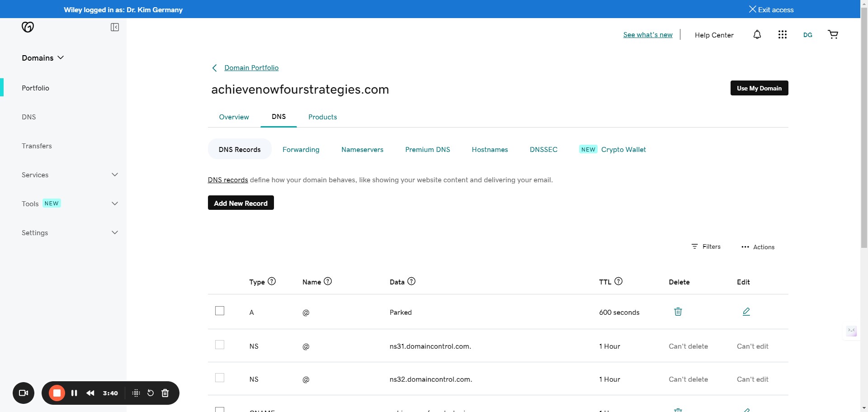Click the TTL column help icon
868x412 pixels.
(618, 281)
